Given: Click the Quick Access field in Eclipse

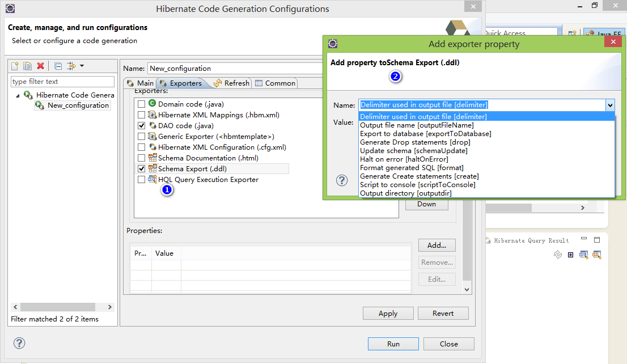Looking at the screenshot, I should click(520, 33).
